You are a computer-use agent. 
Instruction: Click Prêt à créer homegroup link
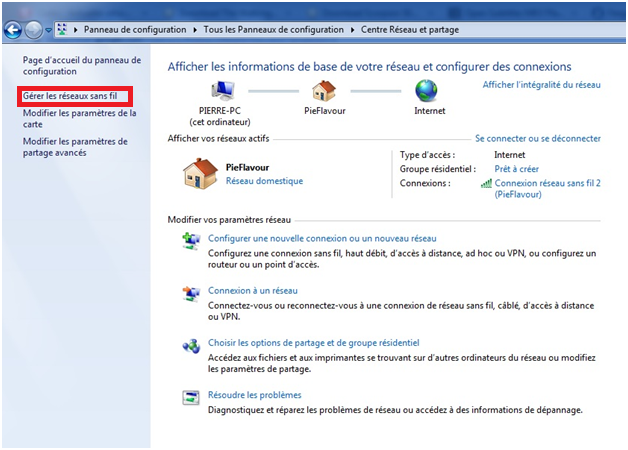click(516, 169)
